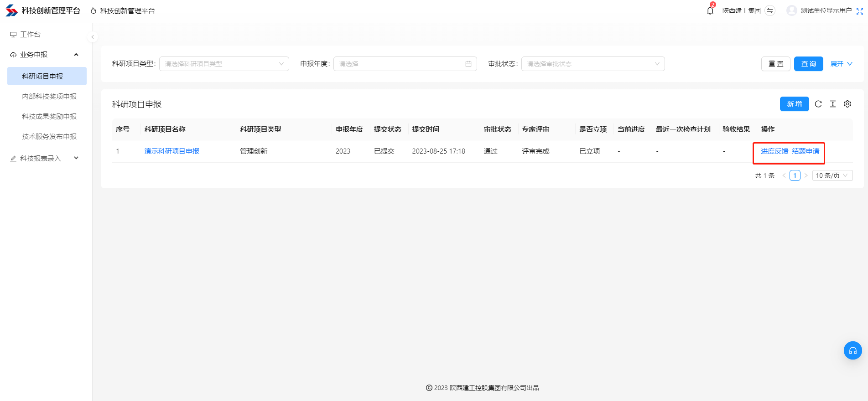Viewport: 868px width, 401px height.
Task: Open the table density icon
Action: pos(833,104)
